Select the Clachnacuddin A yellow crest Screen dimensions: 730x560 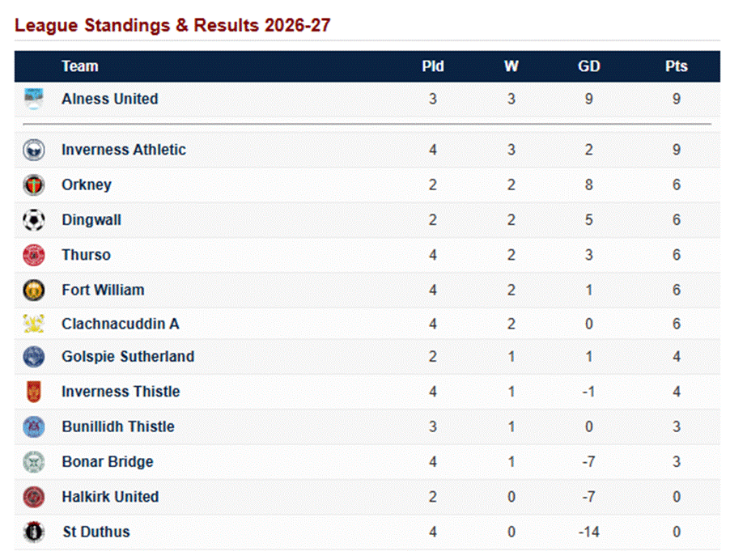[x=33, y=324]
